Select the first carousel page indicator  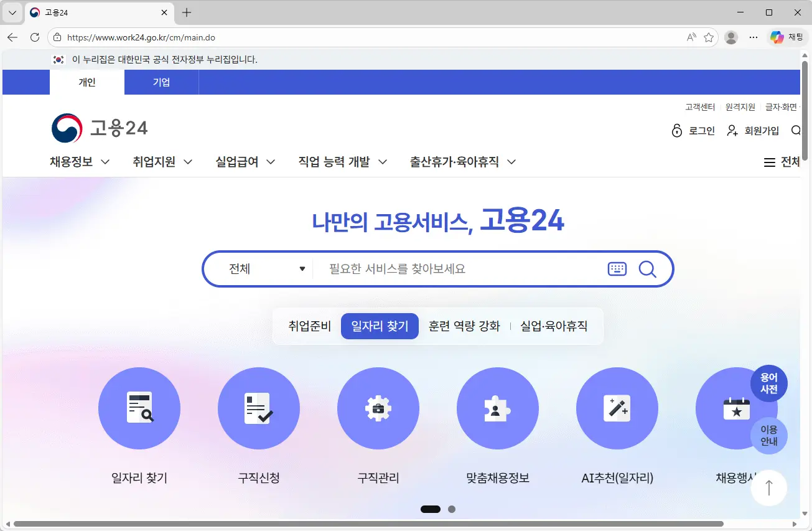click(x=431, y=509)
